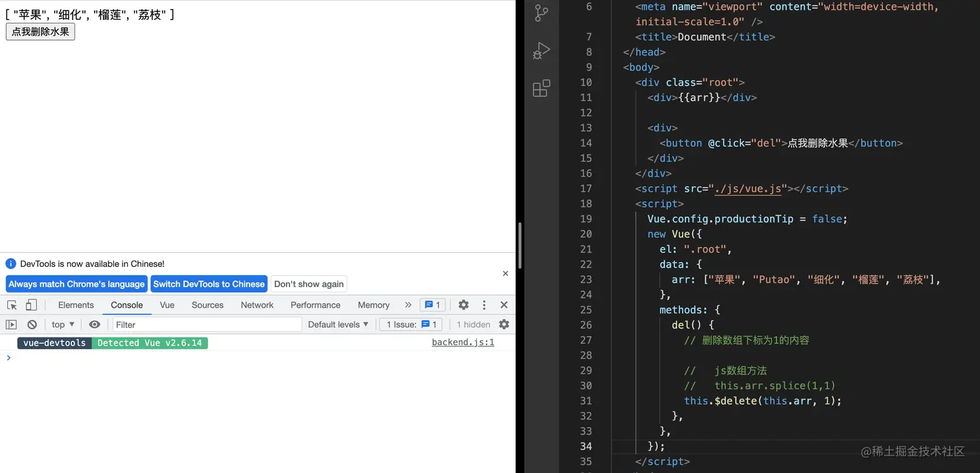The image size is (980, 473).
Task: Click the this.$delete(this.arr, 1) line
Action: tap(763, 401)
